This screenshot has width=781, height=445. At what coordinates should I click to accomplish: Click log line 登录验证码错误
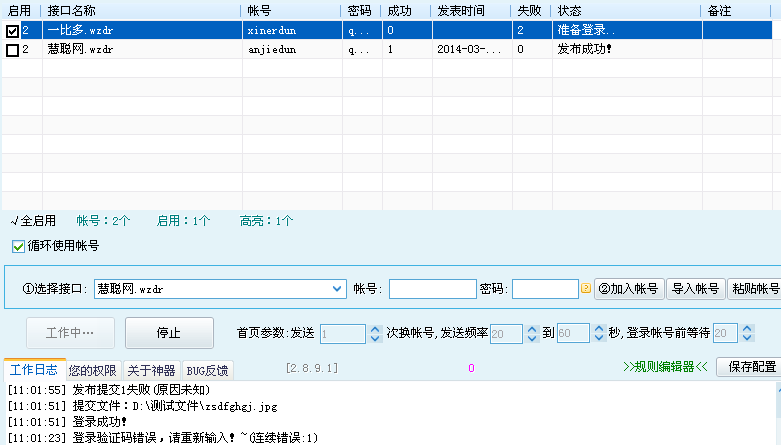(x=163, y=438)
